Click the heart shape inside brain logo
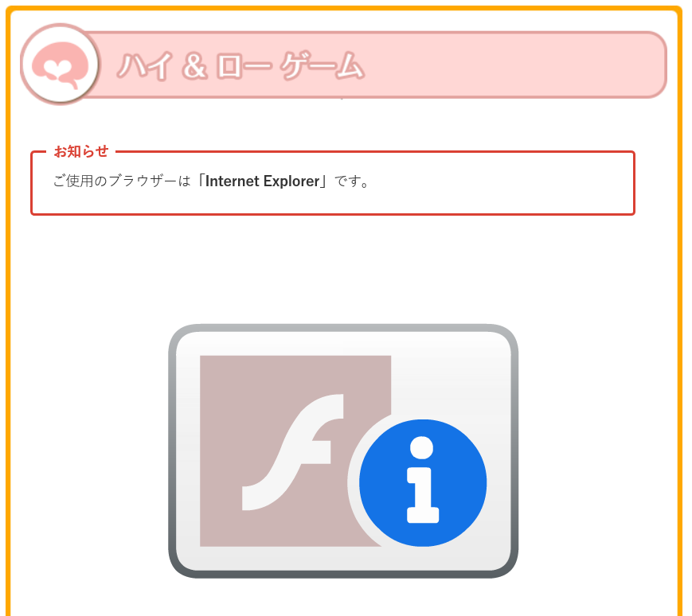This screenshot has width=692, height=616. [57, 68]
